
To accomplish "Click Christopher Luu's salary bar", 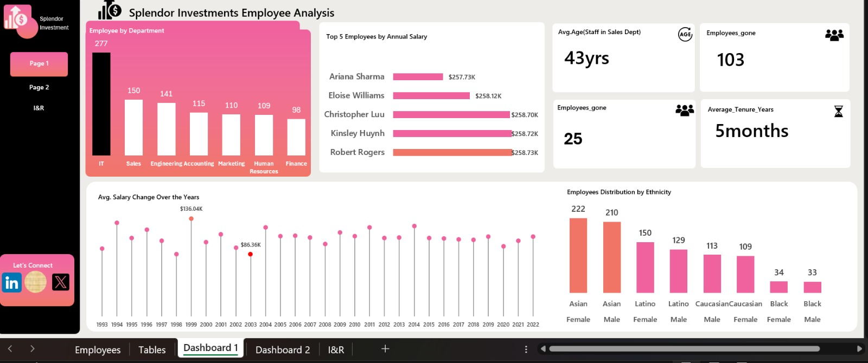I will tap(451, 115).
